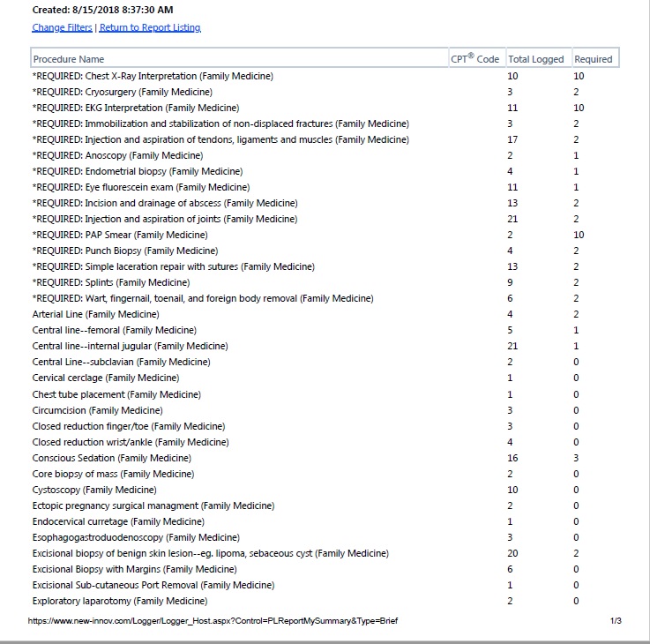Select the Circumcision procedure row
The image size is (650, 644).
coord(98,410)
